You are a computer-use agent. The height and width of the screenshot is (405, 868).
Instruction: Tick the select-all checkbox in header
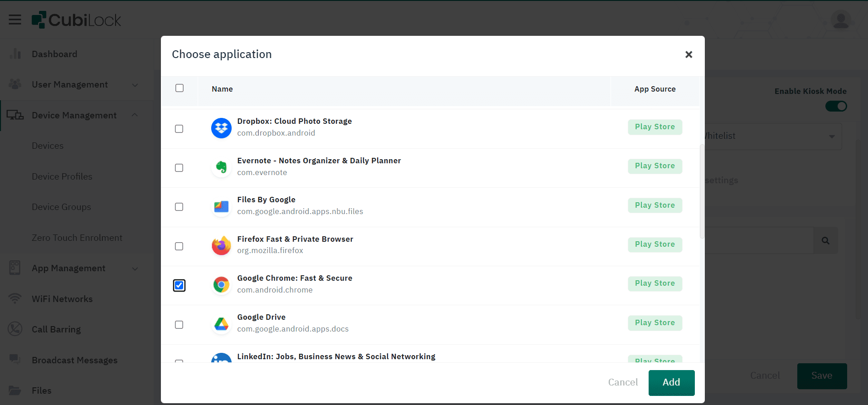click(179, 88)
